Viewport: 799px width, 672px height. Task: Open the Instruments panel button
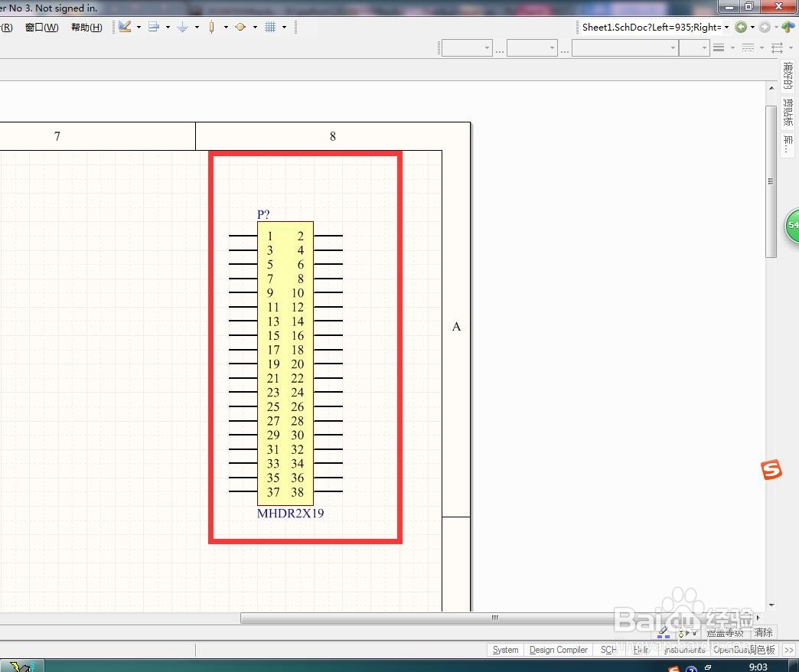(684, 650)
